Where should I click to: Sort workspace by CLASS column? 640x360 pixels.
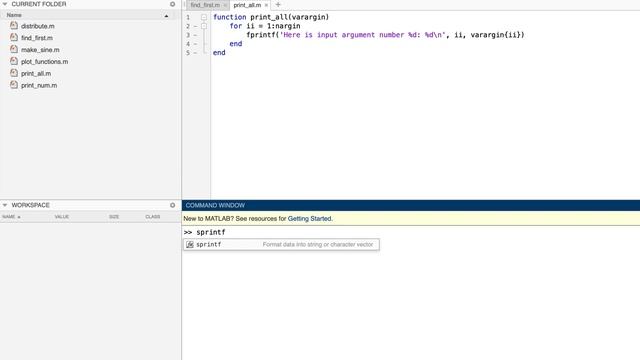tap(153, 217)
